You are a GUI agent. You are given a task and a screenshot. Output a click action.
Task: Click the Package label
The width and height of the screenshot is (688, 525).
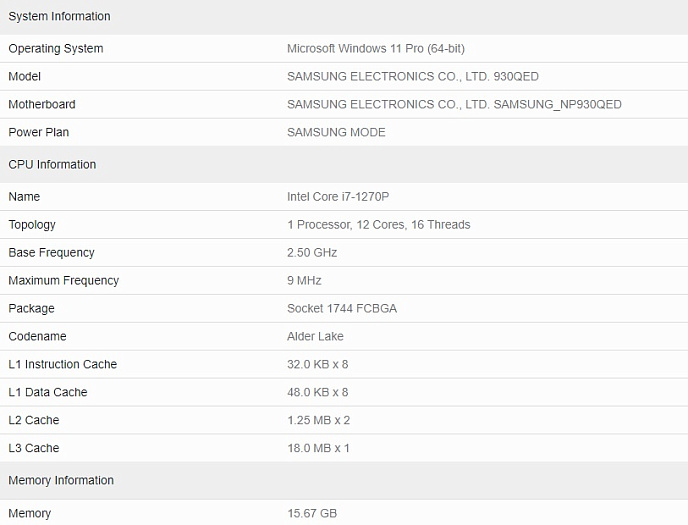32,308
